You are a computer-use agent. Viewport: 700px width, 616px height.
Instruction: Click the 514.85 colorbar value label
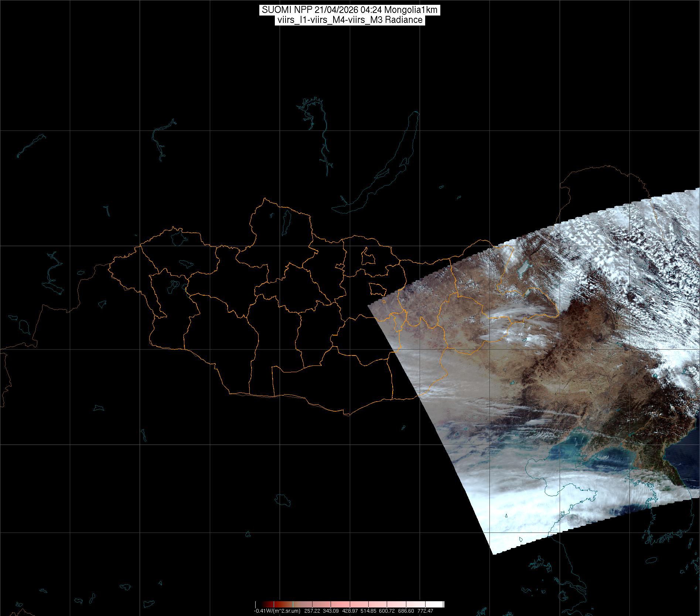click(x=369, y=611)
